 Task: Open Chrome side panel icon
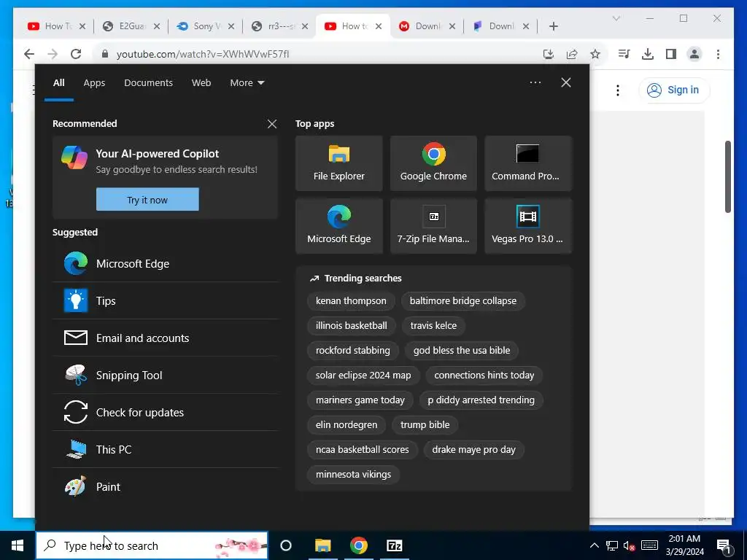click(671, 54)
